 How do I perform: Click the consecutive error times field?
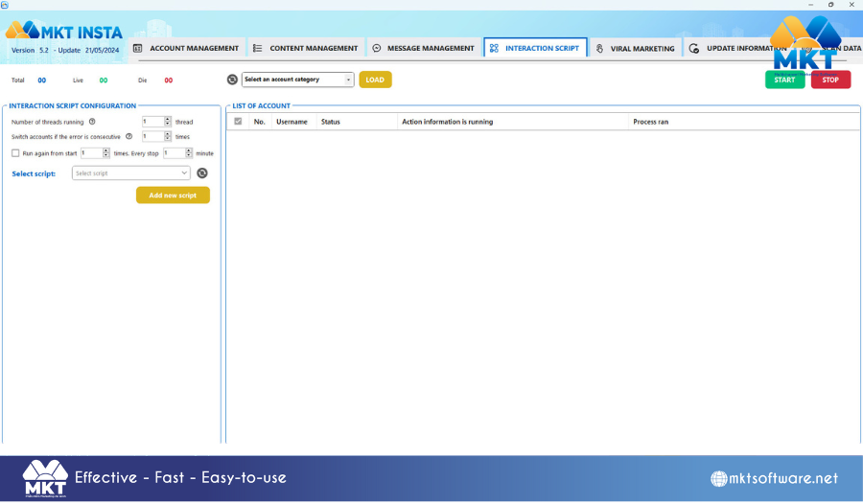click(x=152, y=136)
